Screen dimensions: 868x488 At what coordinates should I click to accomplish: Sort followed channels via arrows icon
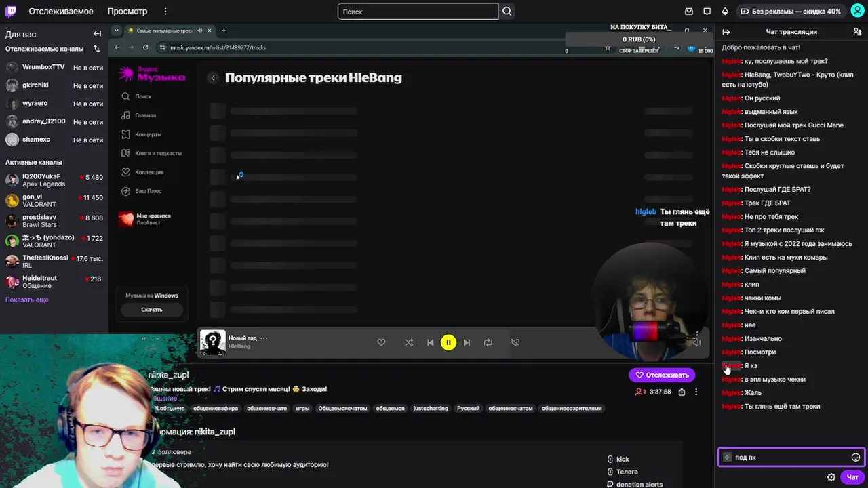(96, 49)
